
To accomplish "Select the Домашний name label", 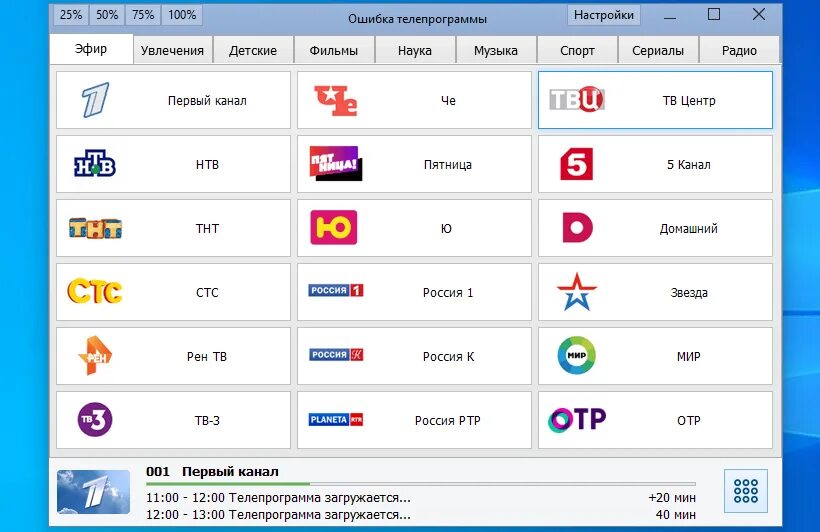I will point(689,229).
